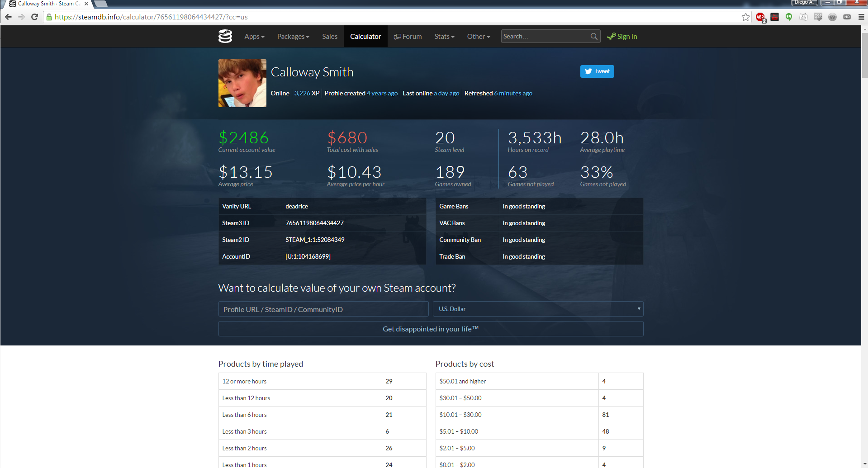This screenshot has width=868, height=468.
Task: Click the CSS extension icon
Action: point(818,17)
